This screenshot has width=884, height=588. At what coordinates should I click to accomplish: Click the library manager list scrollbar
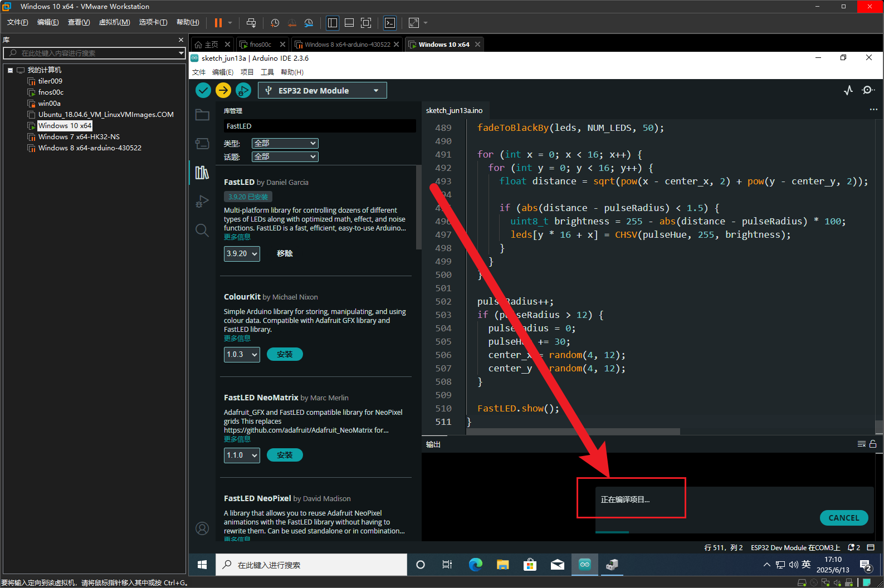[419, 207]
